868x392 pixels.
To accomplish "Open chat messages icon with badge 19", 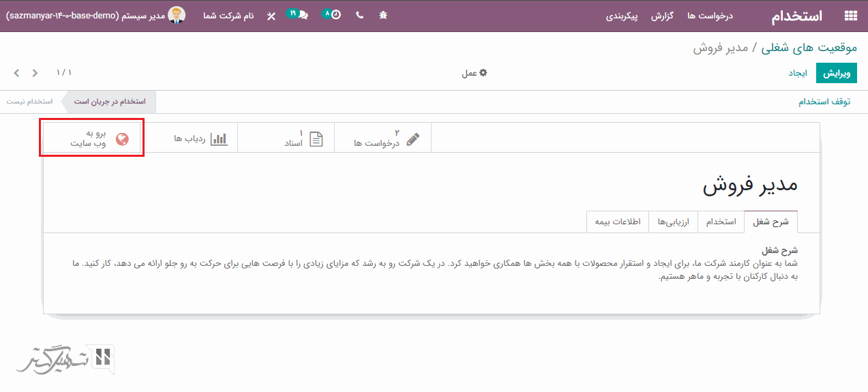I will pos(298,14).
